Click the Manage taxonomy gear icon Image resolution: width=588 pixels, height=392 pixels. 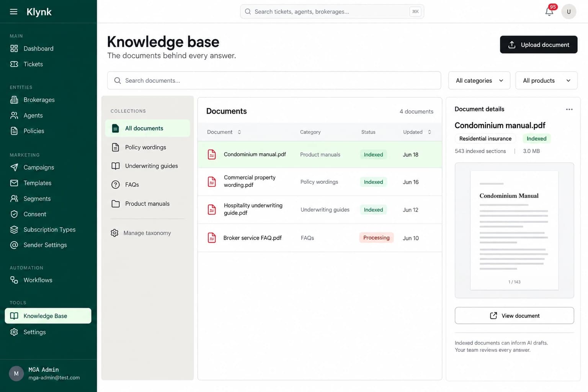(114, 233)
